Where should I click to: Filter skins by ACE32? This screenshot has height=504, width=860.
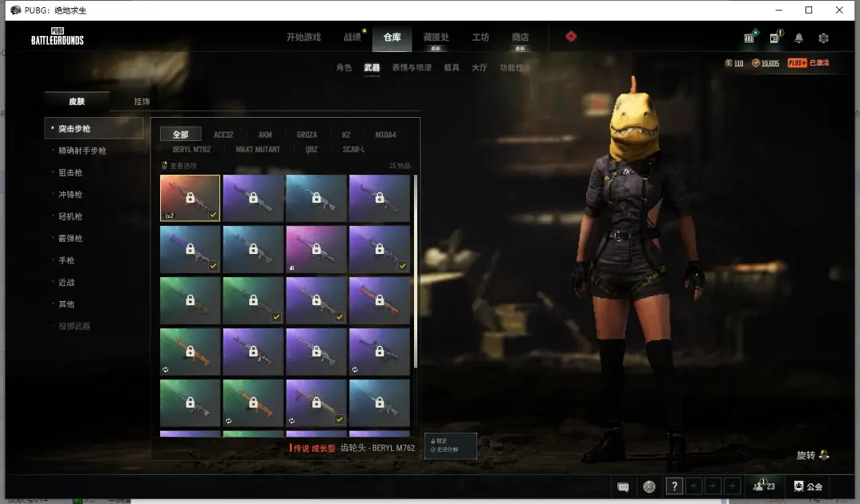point(223,135)
